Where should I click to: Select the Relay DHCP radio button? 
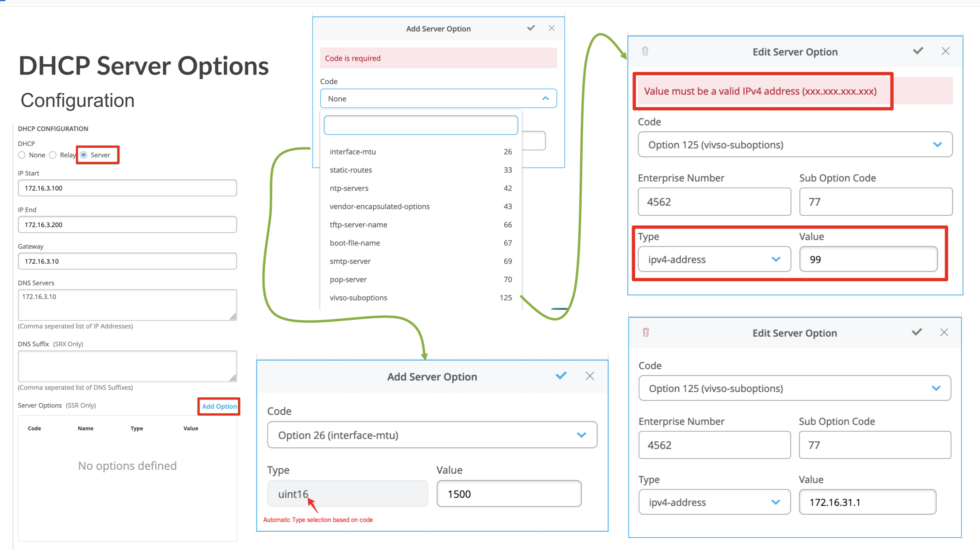tap(53, 155)
